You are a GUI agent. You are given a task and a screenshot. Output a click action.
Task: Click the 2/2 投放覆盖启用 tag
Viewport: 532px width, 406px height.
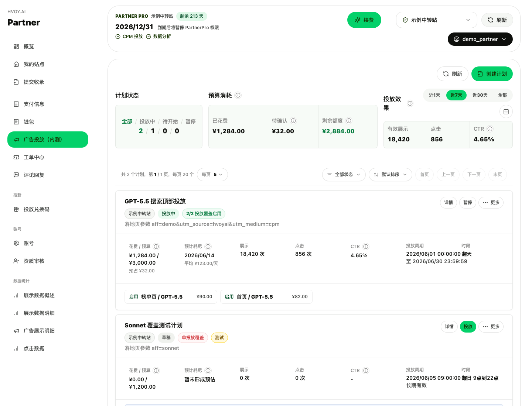204,214
